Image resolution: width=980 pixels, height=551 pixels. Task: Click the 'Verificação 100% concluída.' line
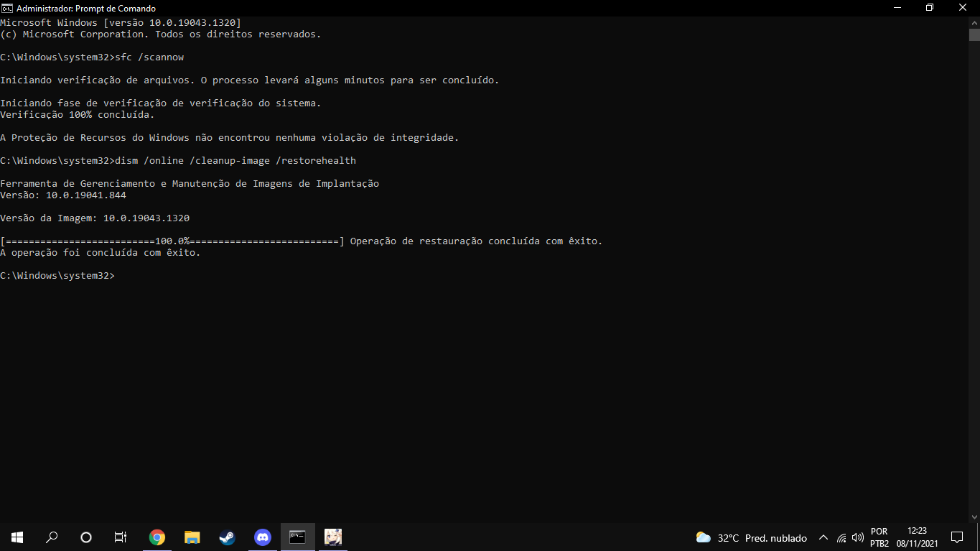tap(78, 114)
